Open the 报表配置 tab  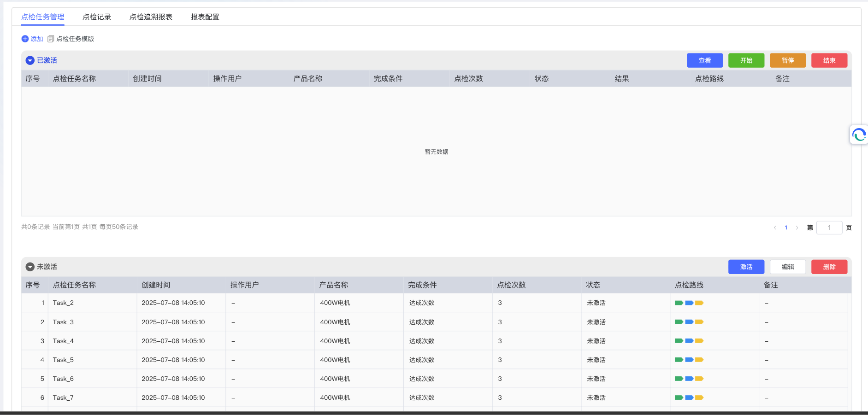click(205, 17)
